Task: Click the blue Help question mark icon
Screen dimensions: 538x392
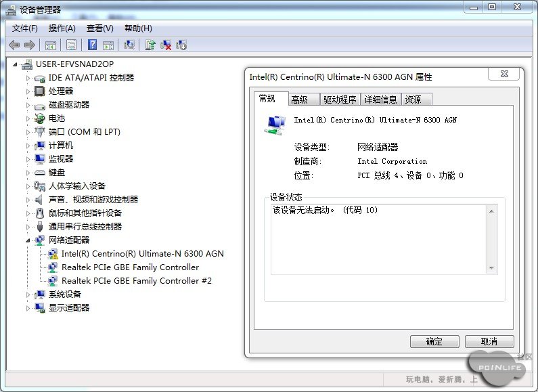Action: click(92, 45)
